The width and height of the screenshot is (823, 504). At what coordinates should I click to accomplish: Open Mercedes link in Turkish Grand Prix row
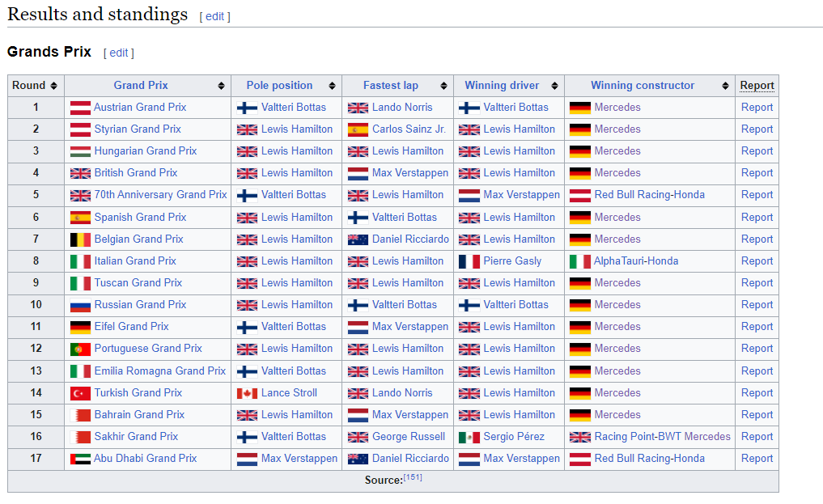(617, 393)
